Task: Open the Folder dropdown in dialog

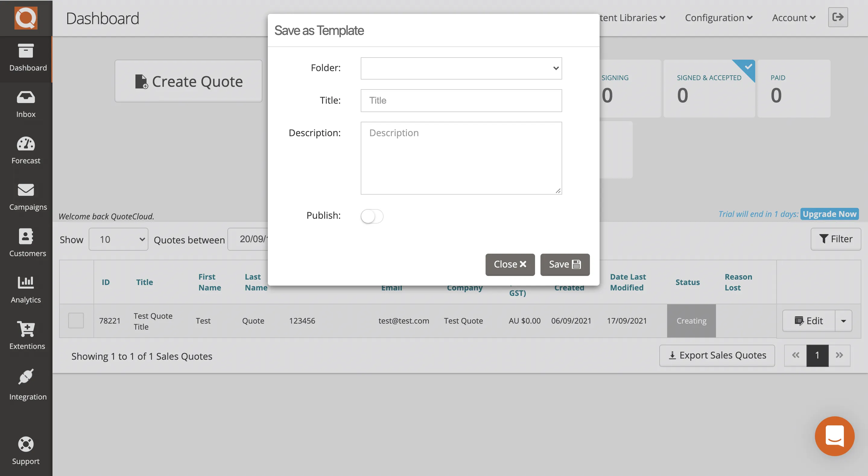Action: [461, 68]
